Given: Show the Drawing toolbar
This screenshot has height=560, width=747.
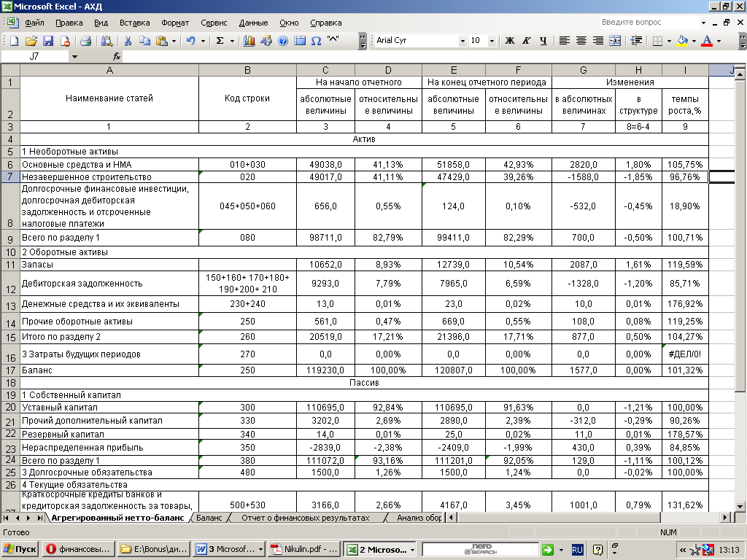Looking at the screenshot, I should click(x=266, y=41).
